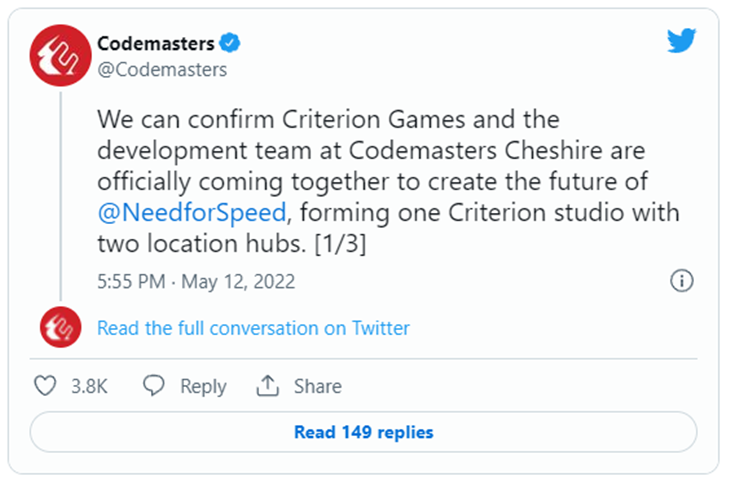Click the blue verified badge beside Codemasters

point(230,43)
